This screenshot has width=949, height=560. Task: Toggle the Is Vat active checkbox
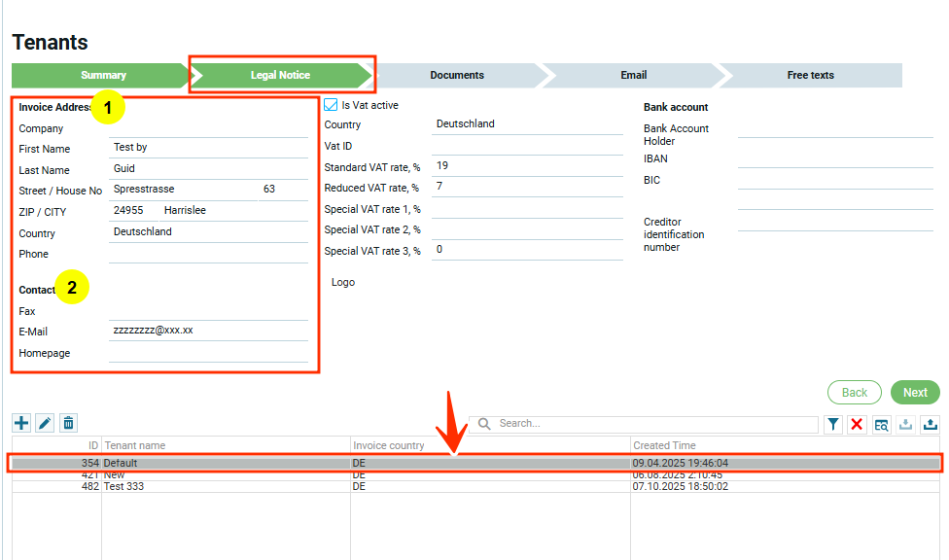pyautogui.click(x=332, y=105)
